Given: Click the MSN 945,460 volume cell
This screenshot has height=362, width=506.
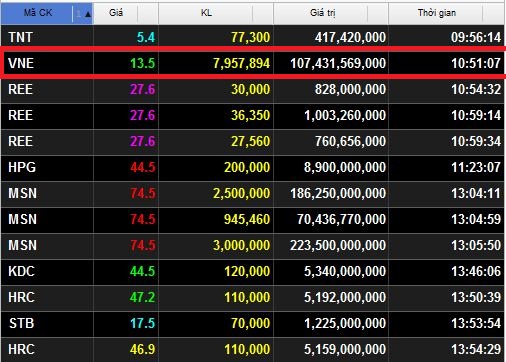Looking at the screenshot, I should pos(216,219).
